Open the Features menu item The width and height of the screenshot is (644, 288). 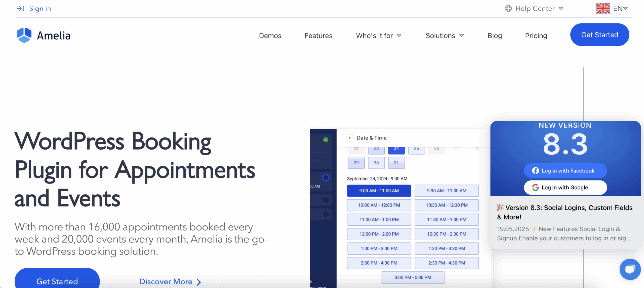click(318, 36)
